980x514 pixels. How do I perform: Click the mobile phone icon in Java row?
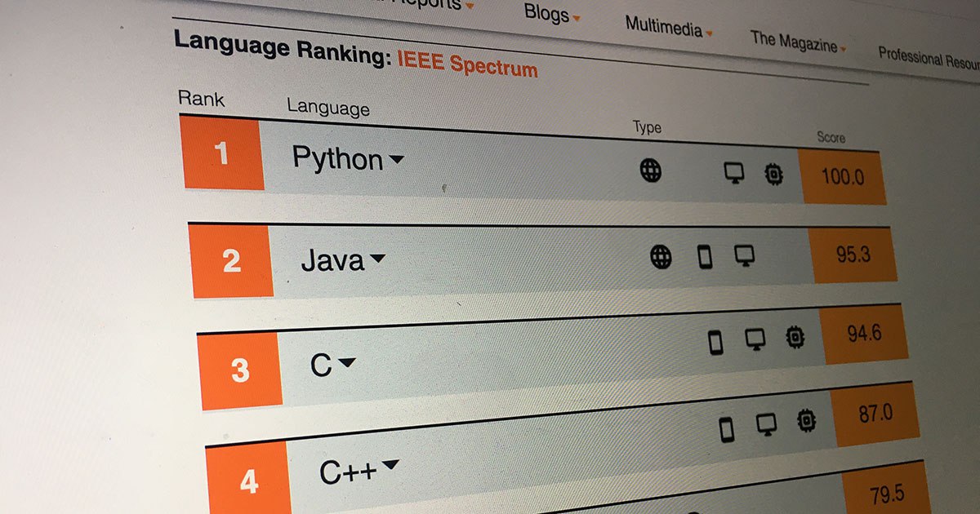(705, 258)
